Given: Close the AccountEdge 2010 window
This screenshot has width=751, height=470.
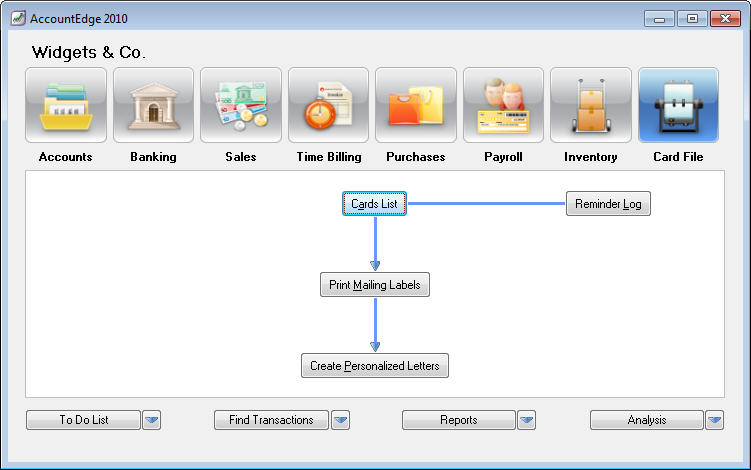Looking at the screenshot, I should [x=725, y=19].
